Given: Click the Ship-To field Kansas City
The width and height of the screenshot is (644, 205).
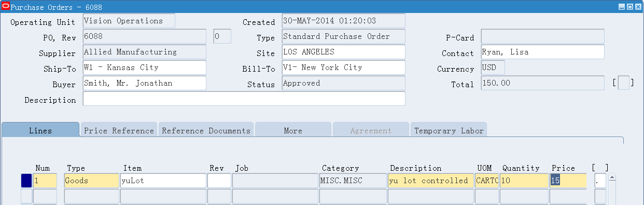Looking at the screenshot, I should tap(145, 67).
